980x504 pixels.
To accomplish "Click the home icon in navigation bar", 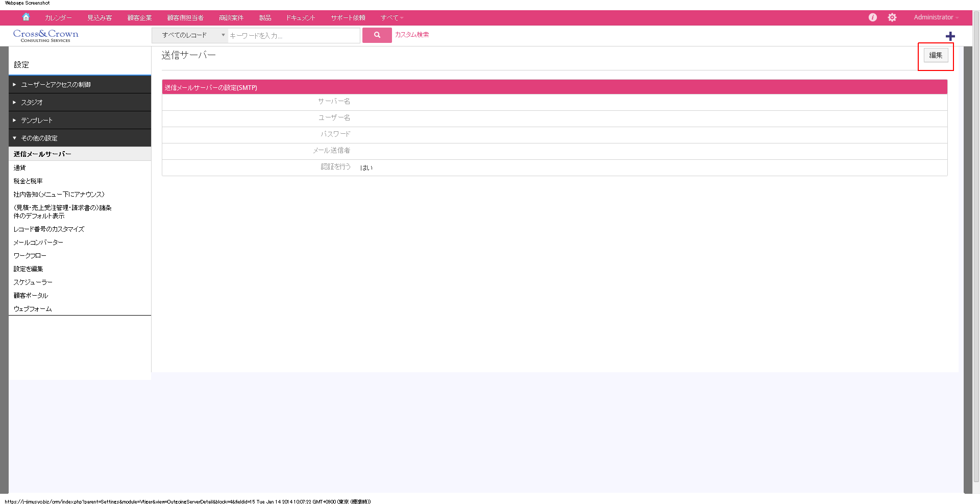I will pyautogui.click(x=26, y=17).
